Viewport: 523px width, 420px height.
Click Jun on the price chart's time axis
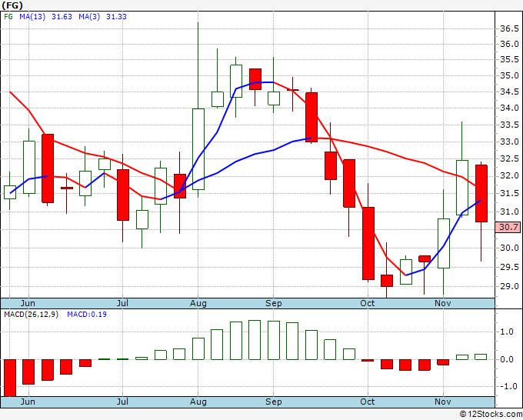click(28, 303)
